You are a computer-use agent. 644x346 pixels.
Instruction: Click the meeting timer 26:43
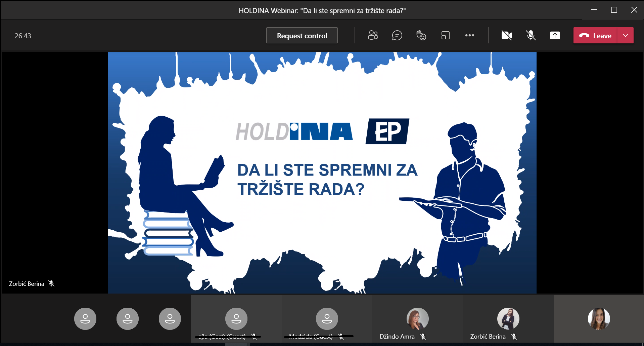pos(23,36)
